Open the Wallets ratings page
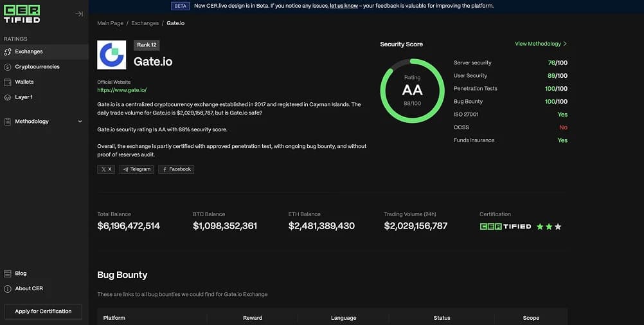Viewport: 644px width, 325px height. click(24, 82)
